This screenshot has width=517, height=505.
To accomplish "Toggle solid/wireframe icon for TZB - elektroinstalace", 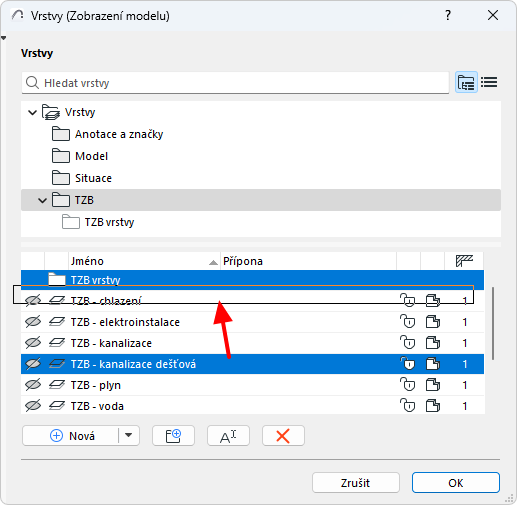I will tap(433, 322).
